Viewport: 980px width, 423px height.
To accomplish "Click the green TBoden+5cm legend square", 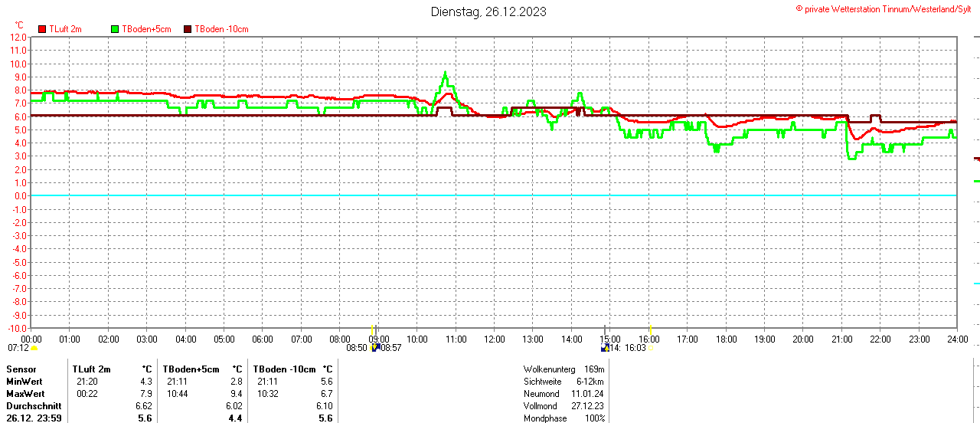I will [116, 29].
